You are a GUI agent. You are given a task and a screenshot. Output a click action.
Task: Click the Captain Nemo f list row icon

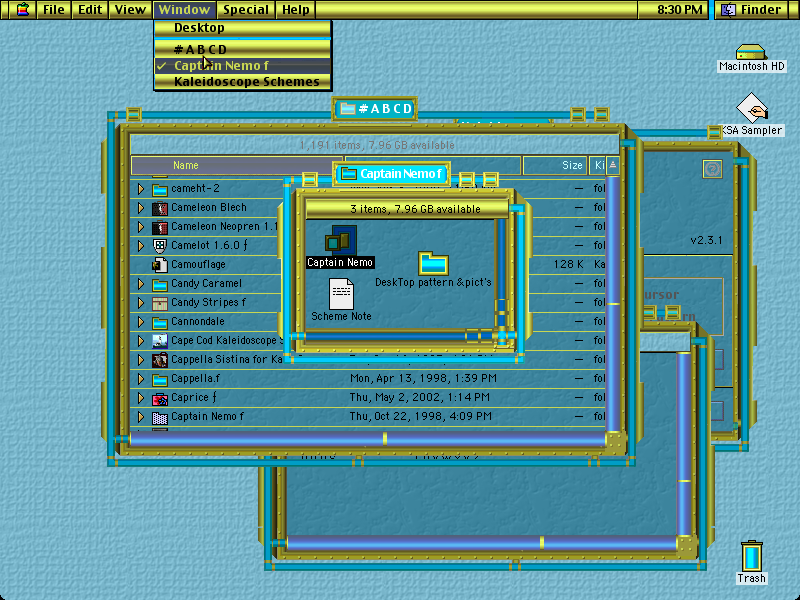[x=160, y=417]
